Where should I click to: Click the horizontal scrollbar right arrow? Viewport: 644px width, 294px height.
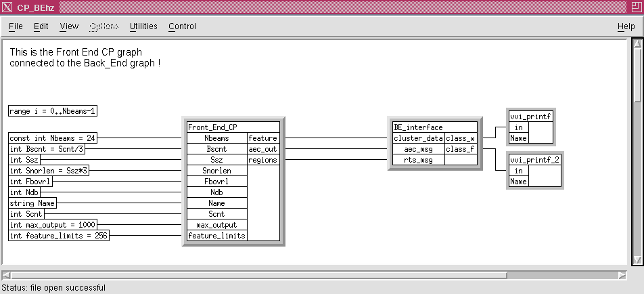(622, 275)
